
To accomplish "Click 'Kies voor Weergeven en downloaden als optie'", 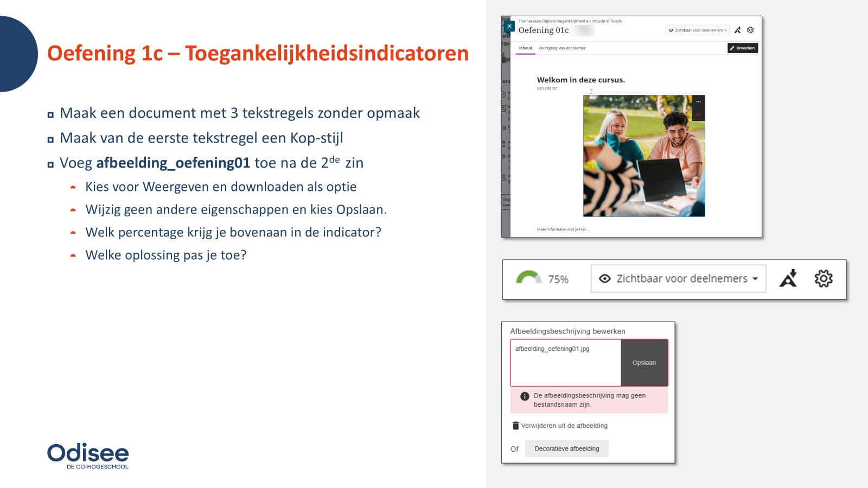I will click(221, 187).
